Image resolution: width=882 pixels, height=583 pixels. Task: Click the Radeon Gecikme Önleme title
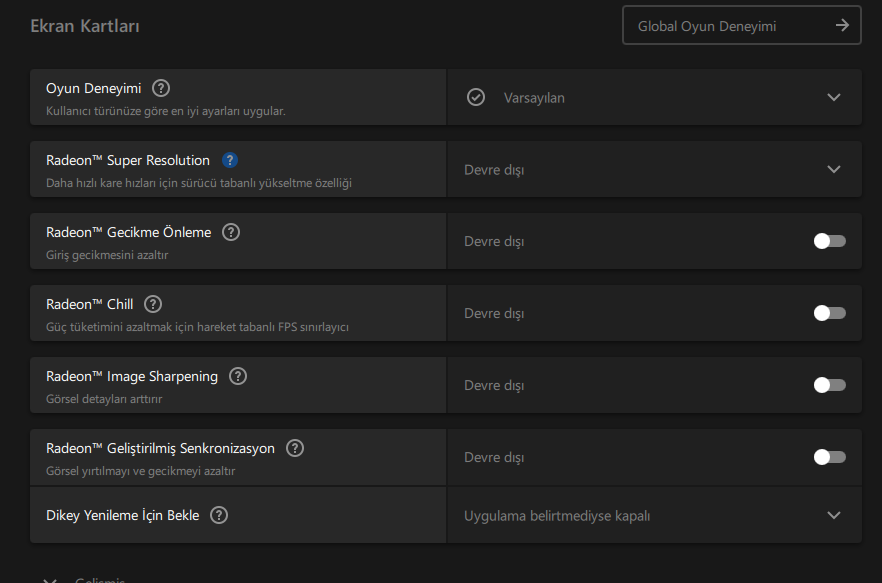129,232
